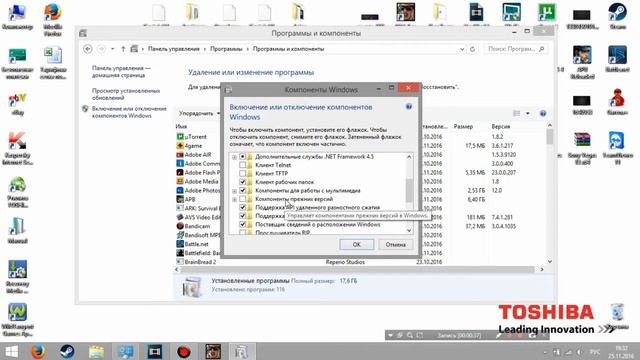Click Панель управления breadcrumb segment
This screenshot has height=360, width=640.
pyautogui.click(x=173, y=49)
